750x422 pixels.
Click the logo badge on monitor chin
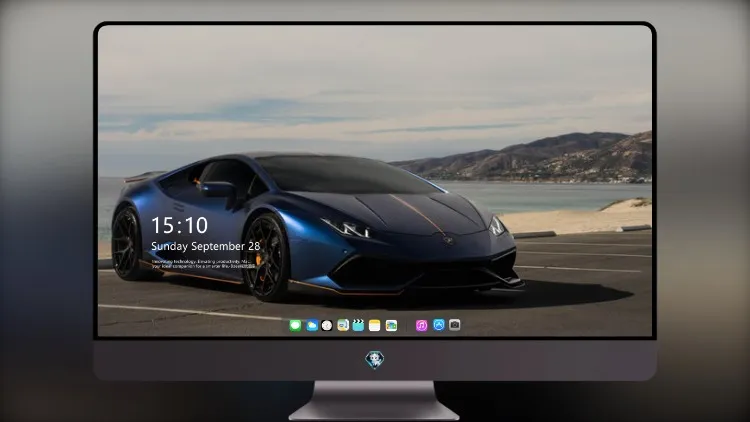[375, 360]
